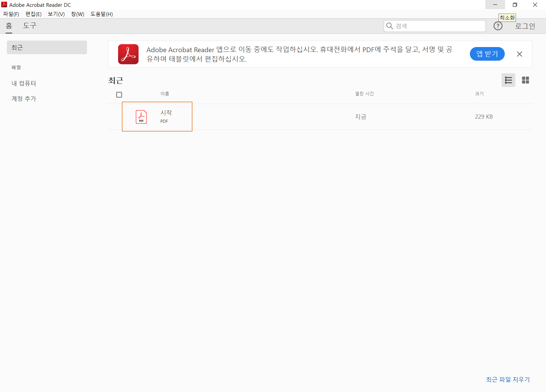Click 계정 추가 in the sidebar
This screenshot has width=546, height=392.
point(24,99)
